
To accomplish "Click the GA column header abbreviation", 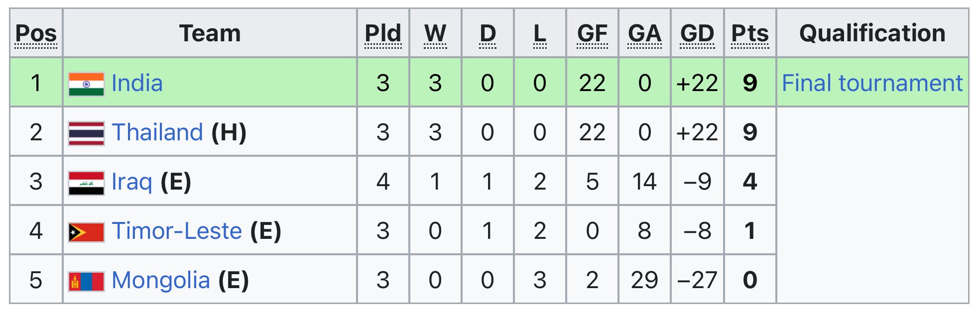I will 644,34.
